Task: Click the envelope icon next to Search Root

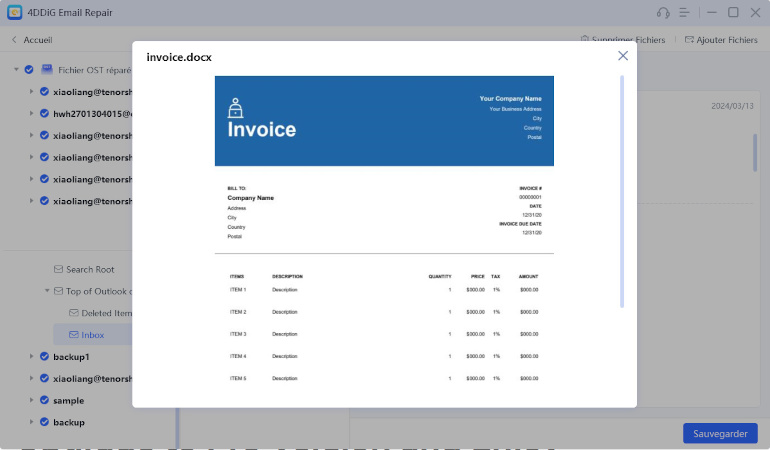Action: (x=58, y=269)
